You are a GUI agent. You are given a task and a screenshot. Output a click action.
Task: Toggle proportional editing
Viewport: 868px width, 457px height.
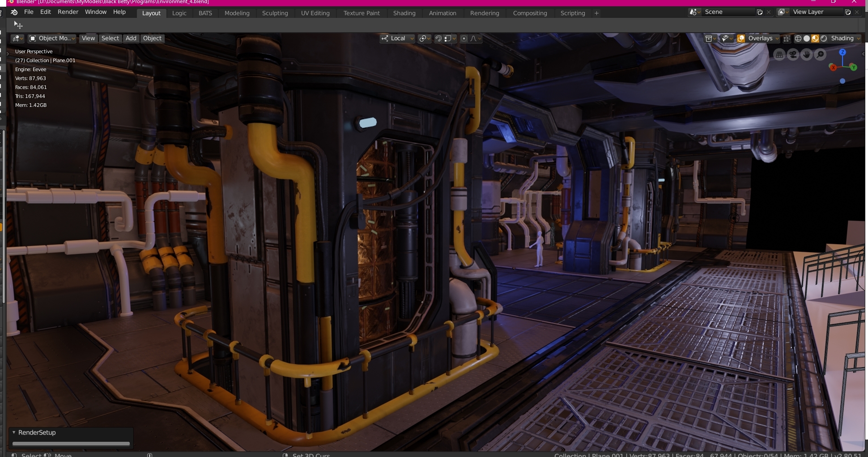pyautogui.click(x=464, y=38)
